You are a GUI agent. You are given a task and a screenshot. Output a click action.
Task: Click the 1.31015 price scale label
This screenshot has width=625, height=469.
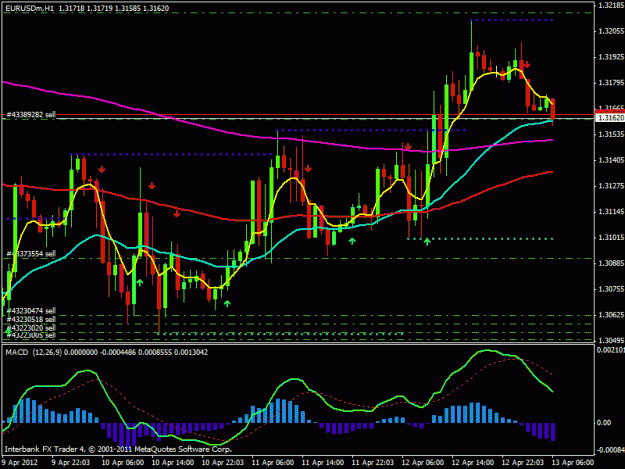tap(611, 237)
